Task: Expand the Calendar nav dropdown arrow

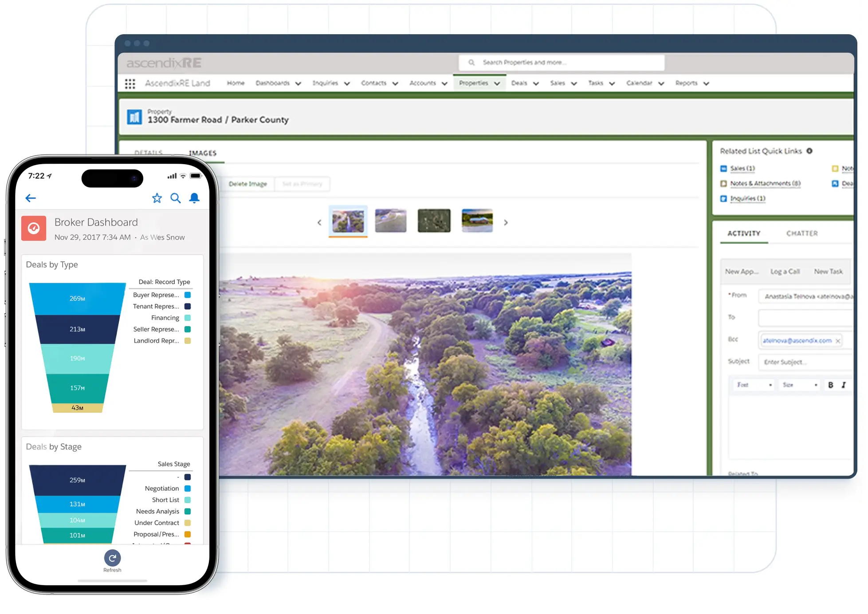Action: [x=661, y=83]
